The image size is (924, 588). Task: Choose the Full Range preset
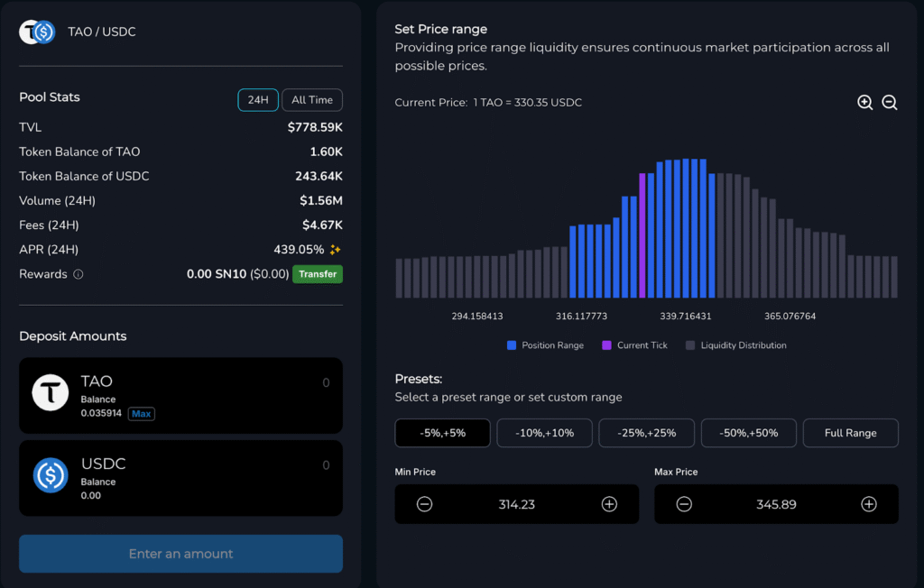850,433
